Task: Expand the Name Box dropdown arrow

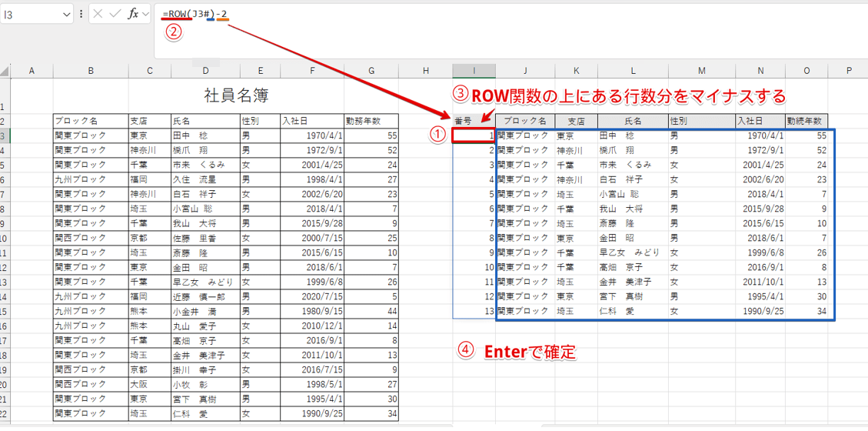Action: [65, 14]
